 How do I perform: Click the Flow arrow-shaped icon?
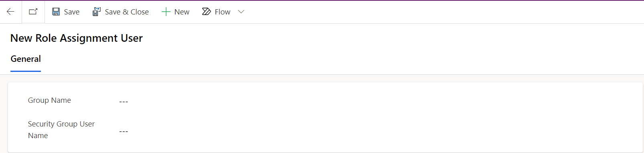(206, 12)
